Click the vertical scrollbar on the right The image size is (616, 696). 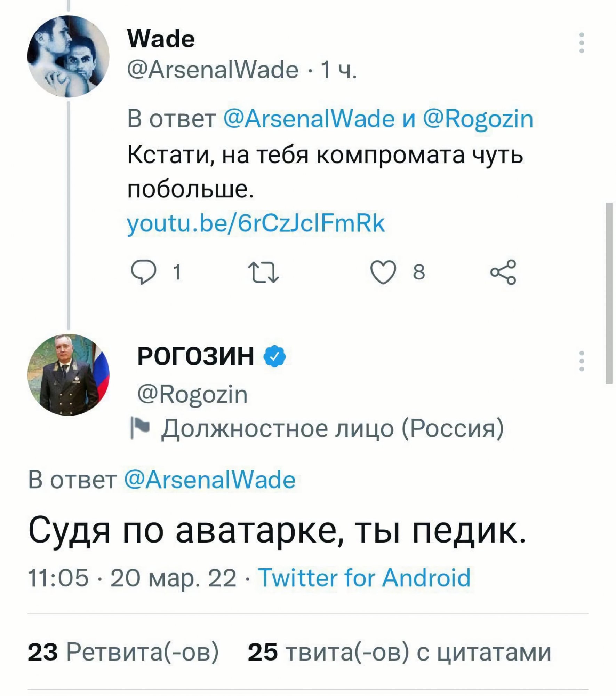pyautogui.click(x=609, y=293)
